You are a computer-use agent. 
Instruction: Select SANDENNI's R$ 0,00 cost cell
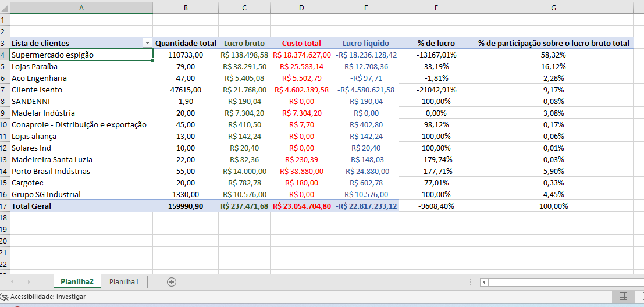[x=301, y=101]
